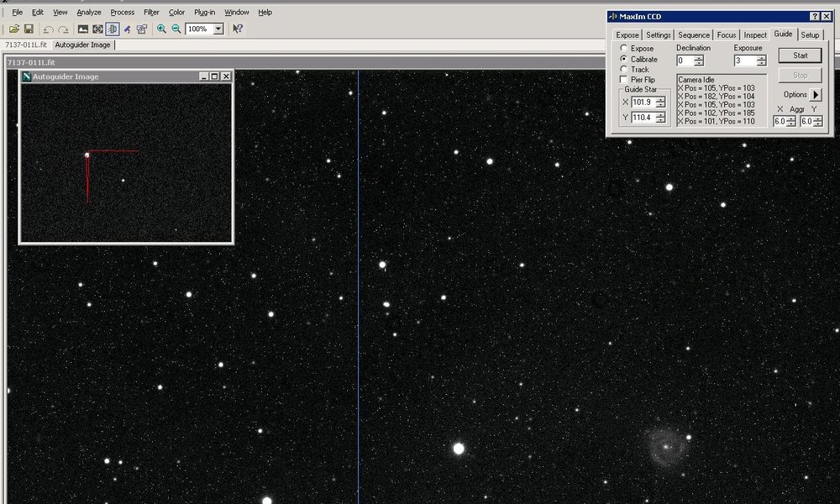Open the Screen Stretch image icon
Image resolution: width=840 pixels, height=504 pixels.
pyautogui.click(x=83, y=29)
